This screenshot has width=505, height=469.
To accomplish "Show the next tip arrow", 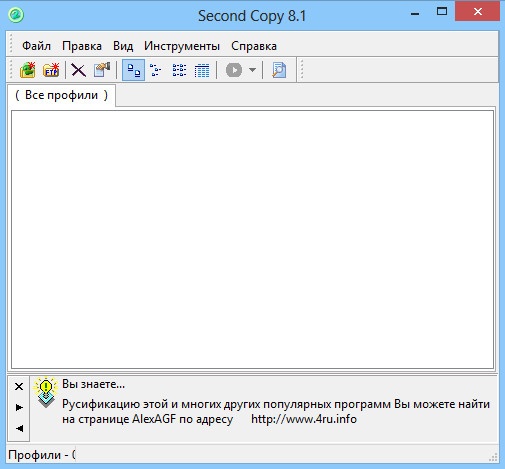I will (x=19, y=407).
